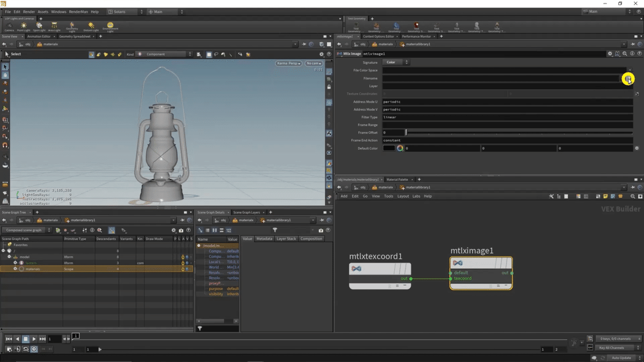Toggle real time playback clock button
Viewport: 644px width, 362px height.
pyautogui.click(x=34, y=349)
